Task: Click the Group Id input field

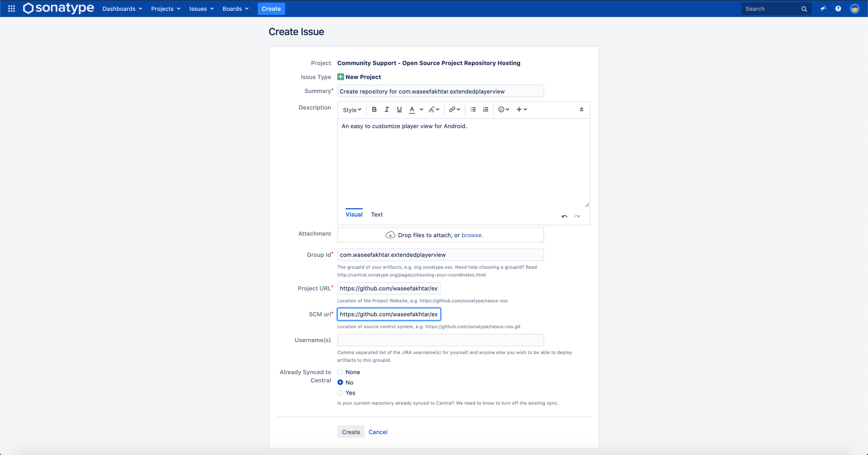Action: point(441,255)
